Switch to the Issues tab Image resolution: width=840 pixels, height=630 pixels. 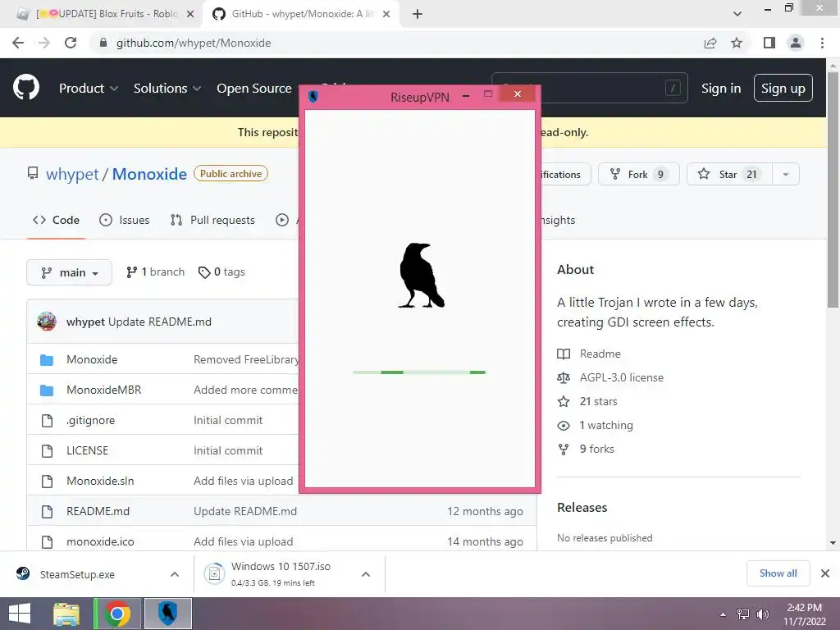[125, 220]
